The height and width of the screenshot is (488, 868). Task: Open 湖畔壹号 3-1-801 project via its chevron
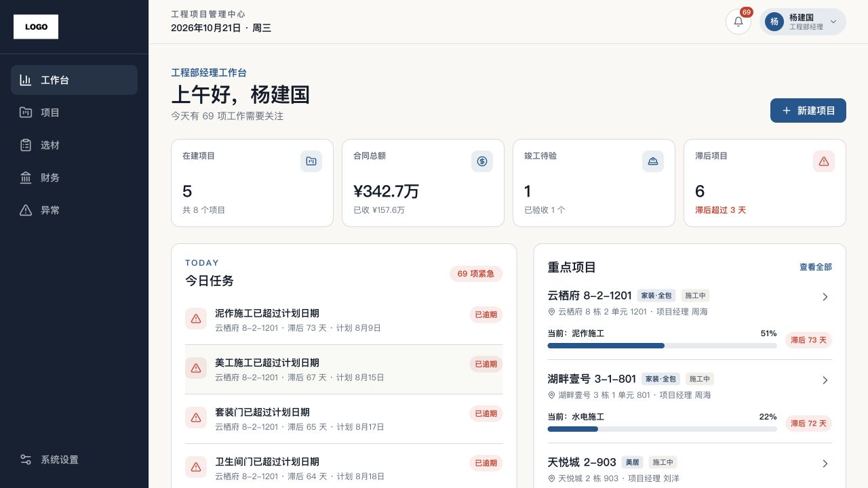click(825, 380)
